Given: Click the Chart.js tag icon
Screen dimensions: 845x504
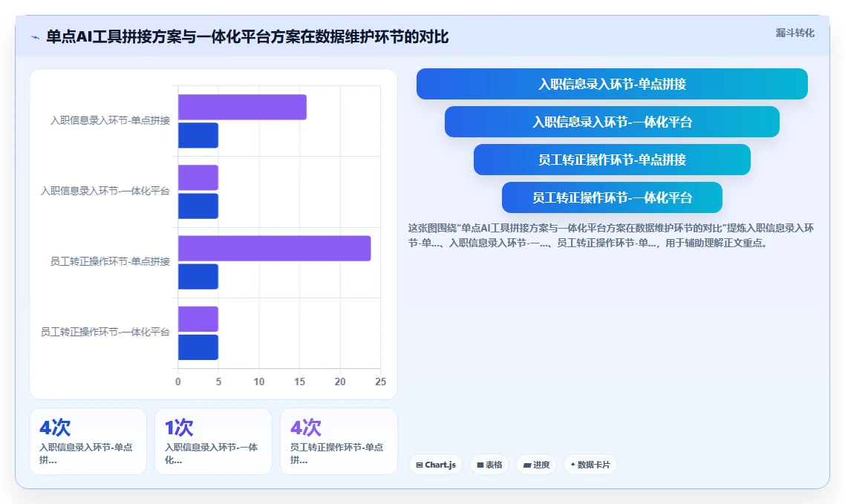Looking at the screenshot, I should [x=420, y=465].
